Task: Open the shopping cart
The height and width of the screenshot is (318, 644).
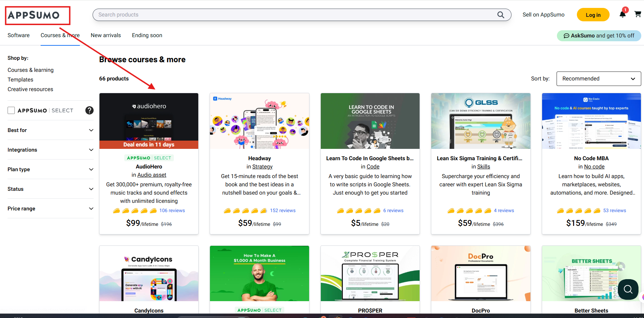Action: 637,14
